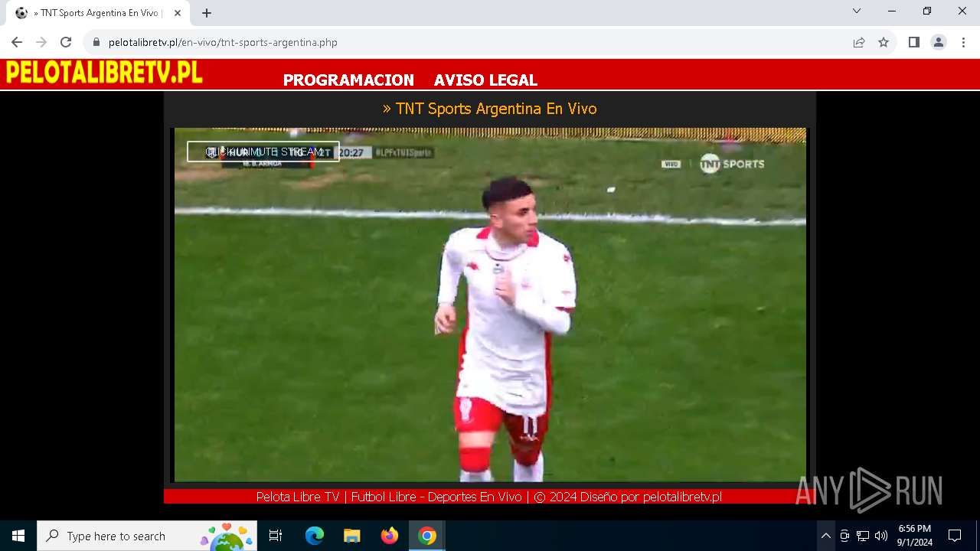Click the pelotalibretv.pl address bar URL

(223, 42)
